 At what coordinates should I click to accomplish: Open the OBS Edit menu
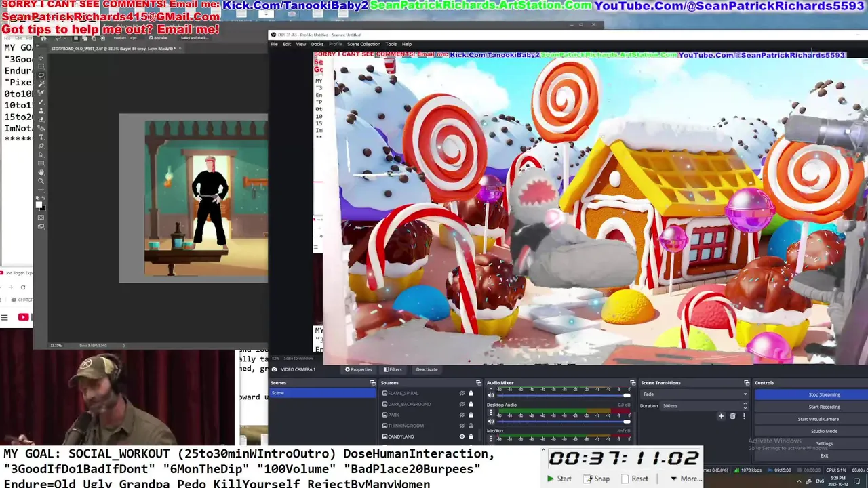point(287,44)
